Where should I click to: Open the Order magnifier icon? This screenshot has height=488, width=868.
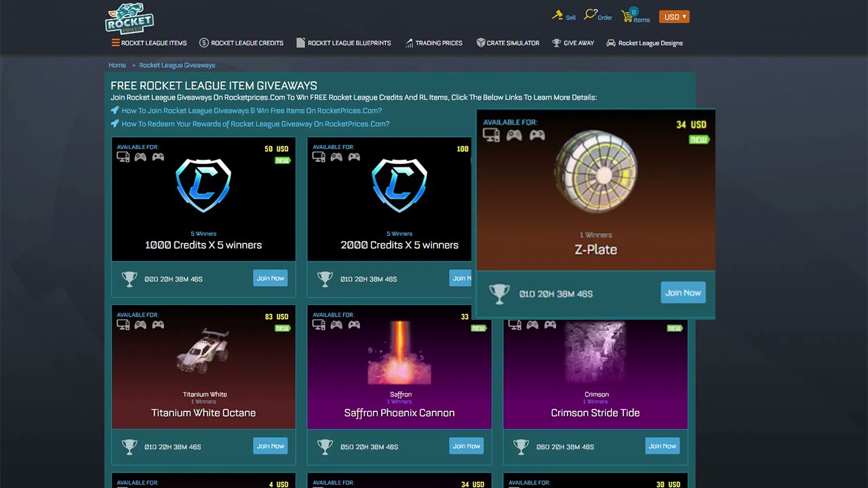pyautogui.click(x=597, y=15)
